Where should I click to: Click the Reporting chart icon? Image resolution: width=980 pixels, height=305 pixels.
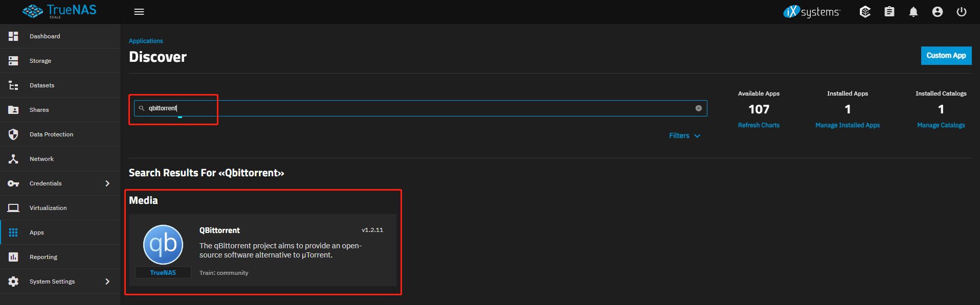click(x=13, y=257)
